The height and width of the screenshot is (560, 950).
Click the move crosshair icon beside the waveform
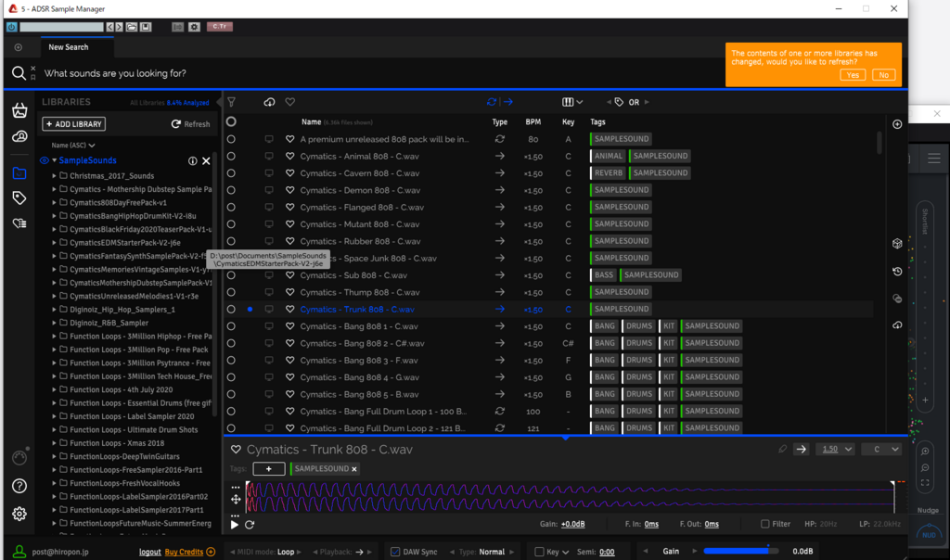pos(236,500)
